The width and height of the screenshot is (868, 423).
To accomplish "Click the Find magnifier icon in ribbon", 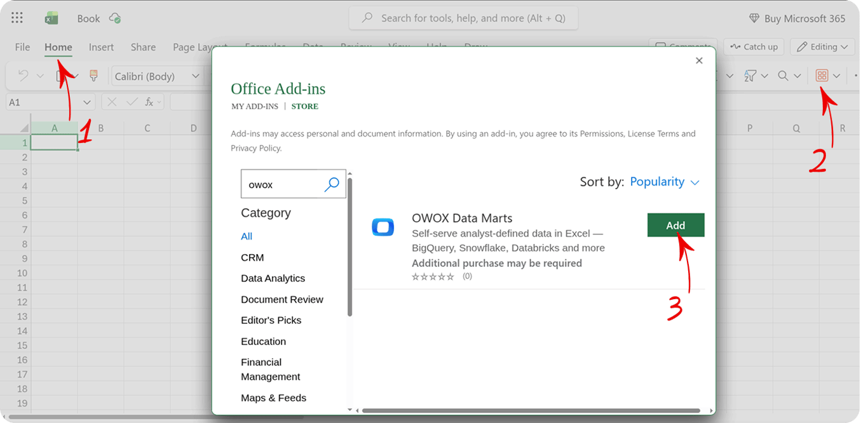I will pyautogui.click(x=783, y=76).
